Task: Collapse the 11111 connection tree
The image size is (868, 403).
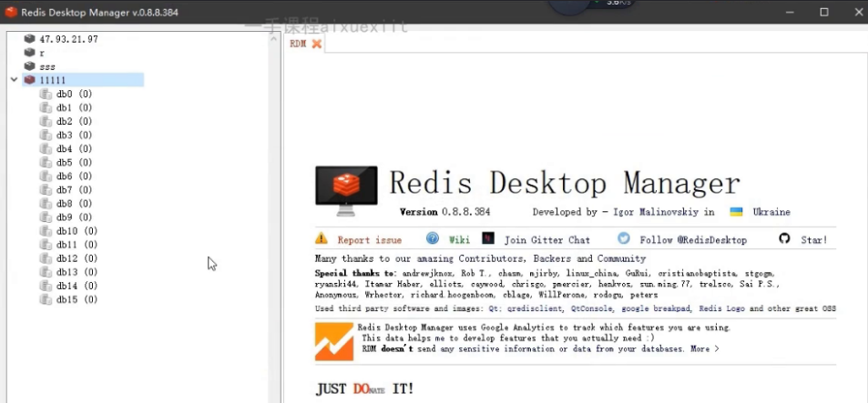Action: (15, 80)
